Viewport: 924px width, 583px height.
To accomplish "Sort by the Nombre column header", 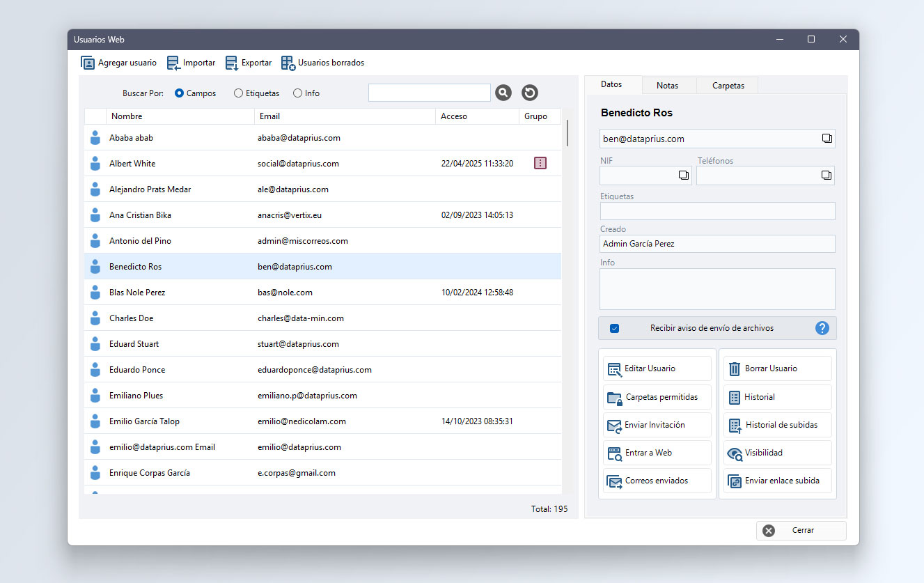I will click(180, 116).
